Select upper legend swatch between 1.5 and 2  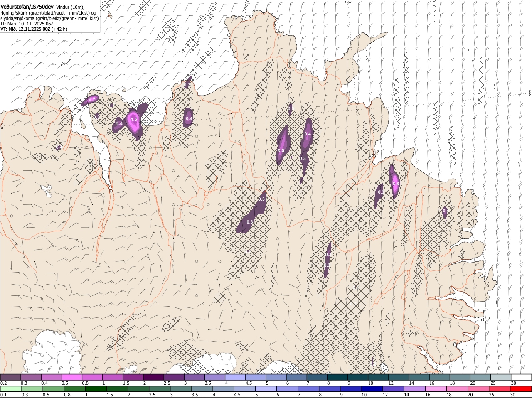[x=133, y=377]
